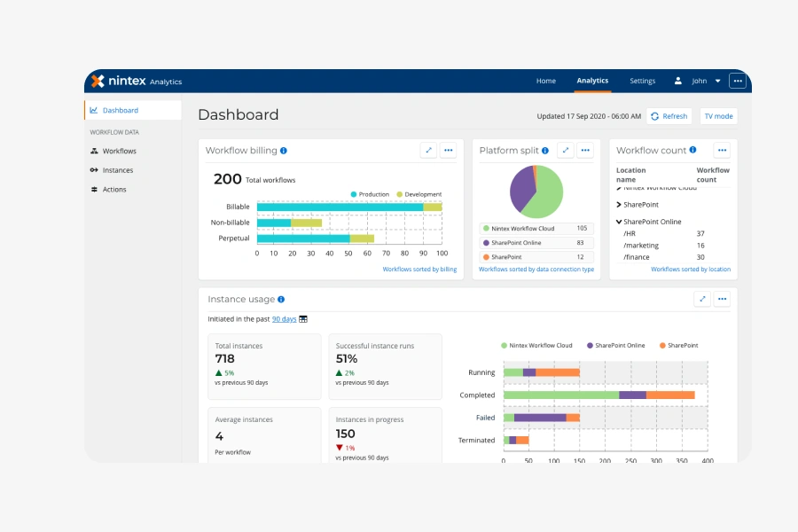Open Workflows sorted by data connection type

tap(536, 270)
